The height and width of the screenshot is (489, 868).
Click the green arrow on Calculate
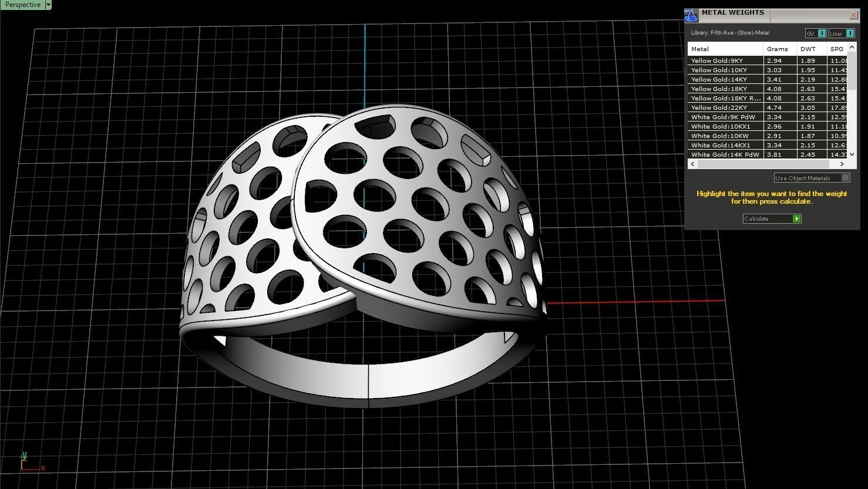(x=796, y=218)
